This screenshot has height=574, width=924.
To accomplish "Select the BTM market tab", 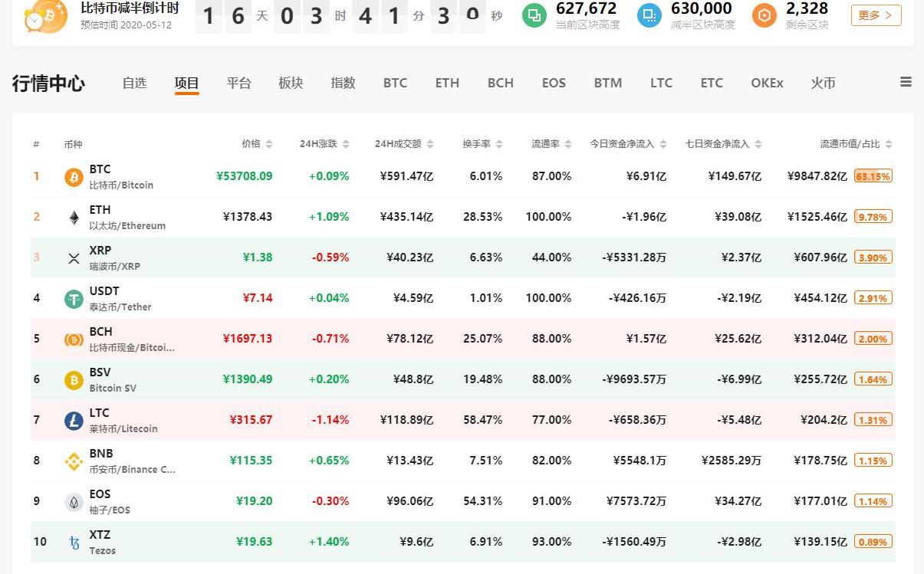I will (x=608, y=83).
